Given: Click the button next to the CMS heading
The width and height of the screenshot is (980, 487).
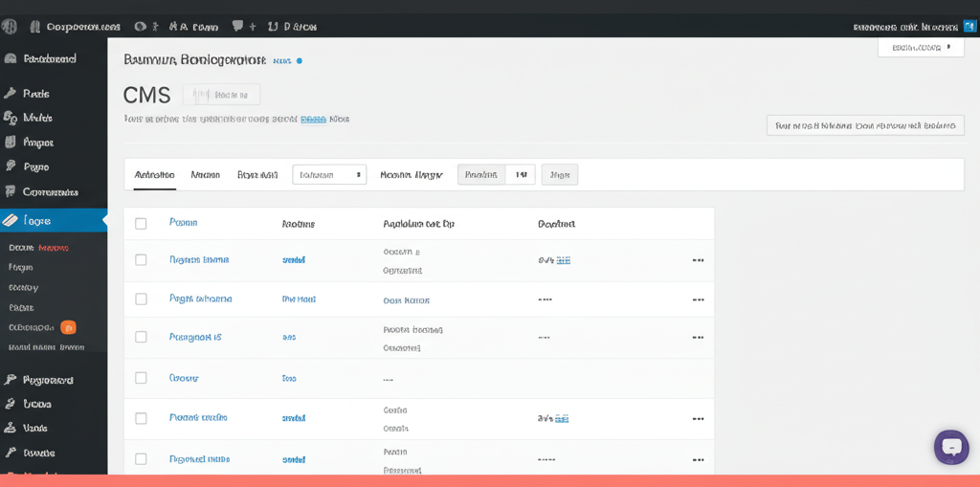Looking at the screenshot, I should click(x=221, y=95).
